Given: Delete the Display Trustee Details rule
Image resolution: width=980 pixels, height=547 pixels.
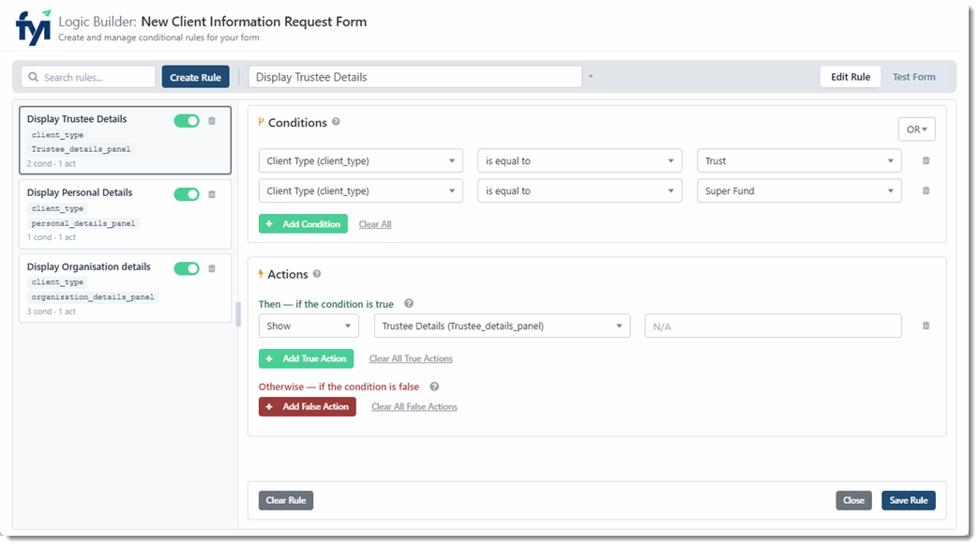Looking at the screenshot, I should pyautogui.click(x=212, y=121).
